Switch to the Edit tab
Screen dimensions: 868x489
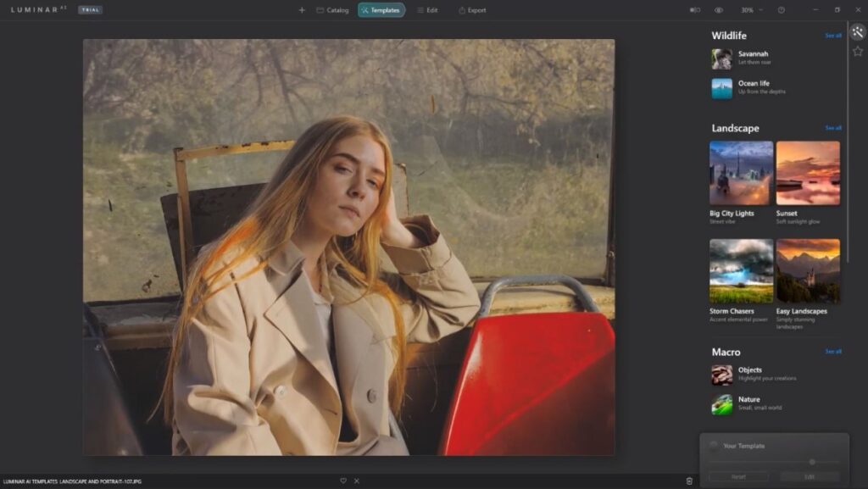click(427, 10)
